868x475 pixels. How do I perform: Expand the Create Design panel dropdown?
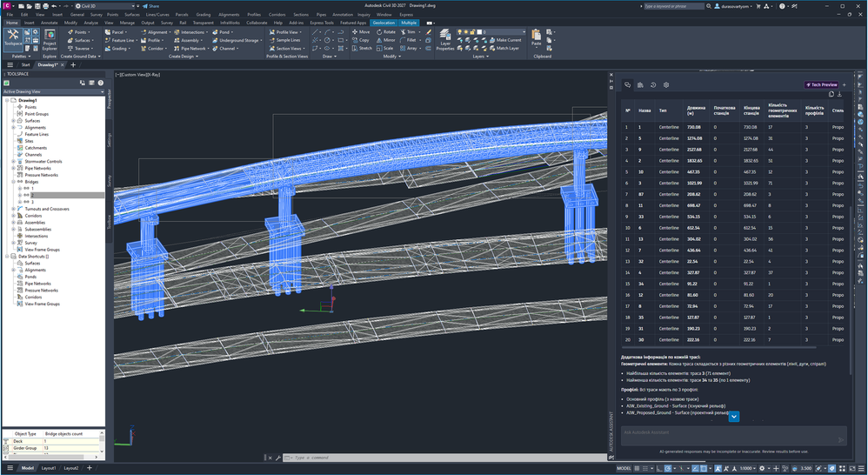point(184,57)
